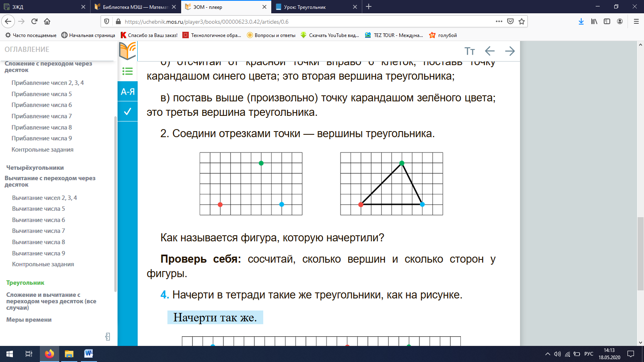
Task: Open Сложение и вычитание с переходом (все случаи)
Action: tap(51, 301)
